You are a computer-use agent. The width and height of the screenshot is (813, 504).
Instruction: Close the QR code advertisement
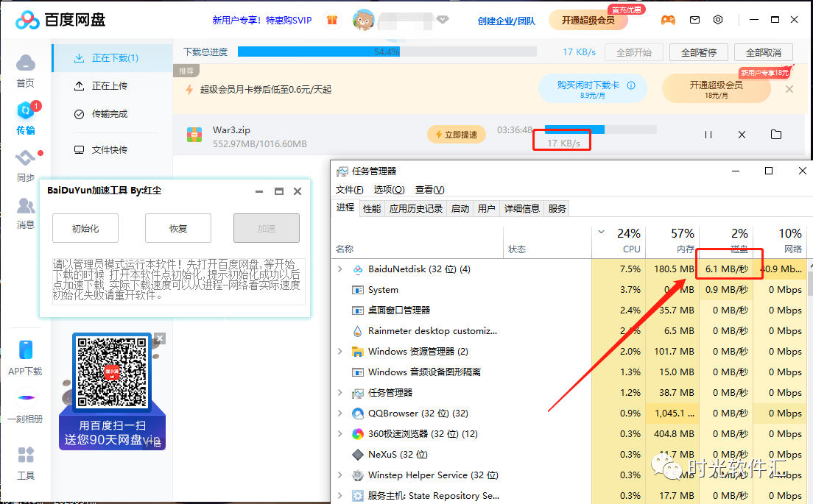[x=160, y=338]
